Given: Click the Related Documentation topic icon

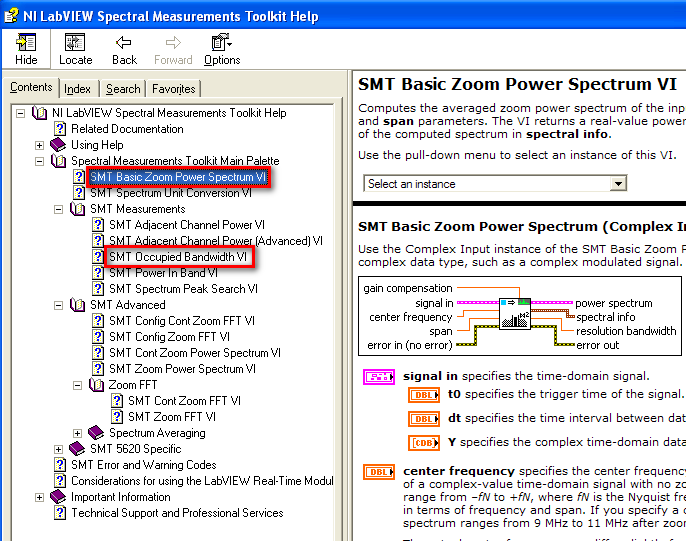Looking at the screenshot, I should (x=60, y=129).
